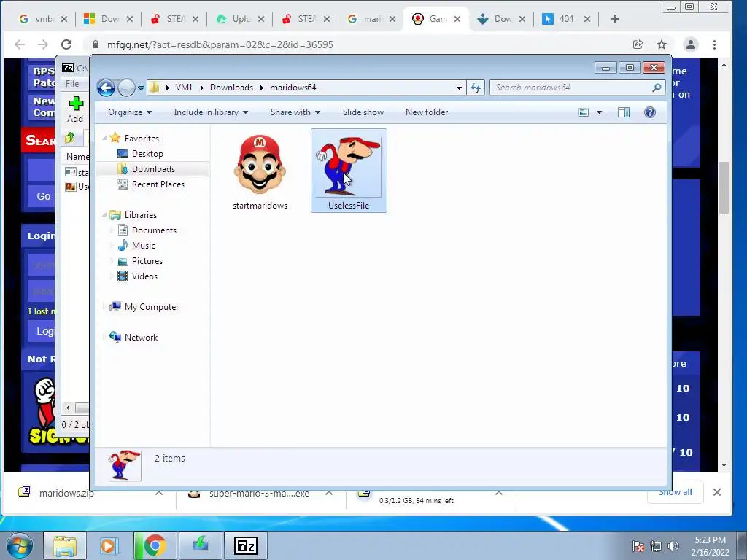The height and width of the screenshot is (560, 747).
Task: Click the browser page vertical scrollbar
Action: click(x=724, y=188)
